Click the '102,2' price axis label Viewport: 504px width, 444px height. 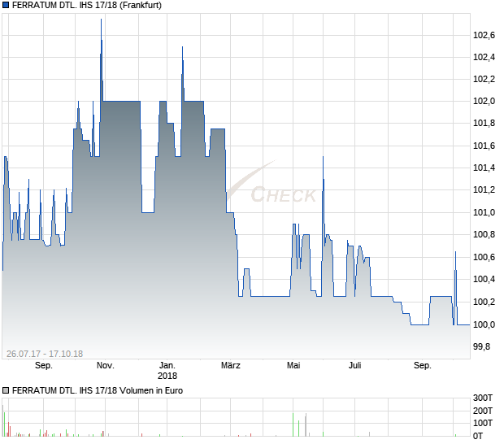[x=484, y=79]
